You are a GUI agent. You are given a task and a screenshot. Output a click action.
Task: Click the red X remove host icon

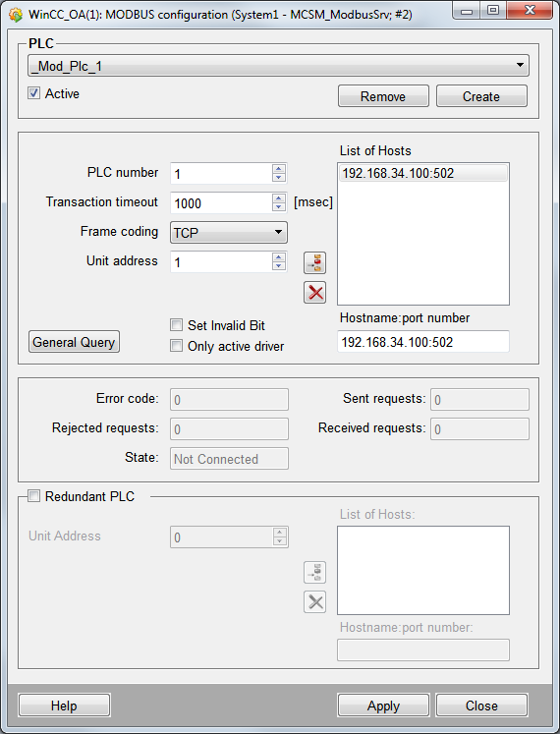click(x=314, y=293)
